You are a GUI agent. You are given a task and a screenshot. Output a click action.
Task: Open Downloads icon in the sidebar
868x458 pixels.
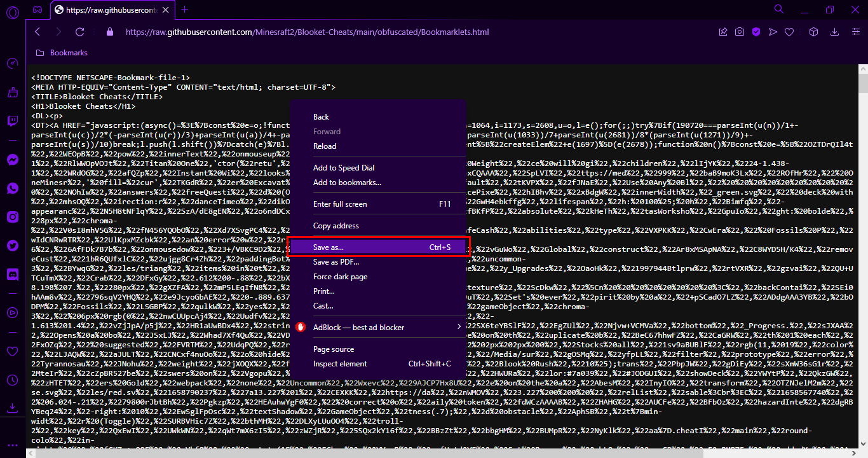pos(12,408)
